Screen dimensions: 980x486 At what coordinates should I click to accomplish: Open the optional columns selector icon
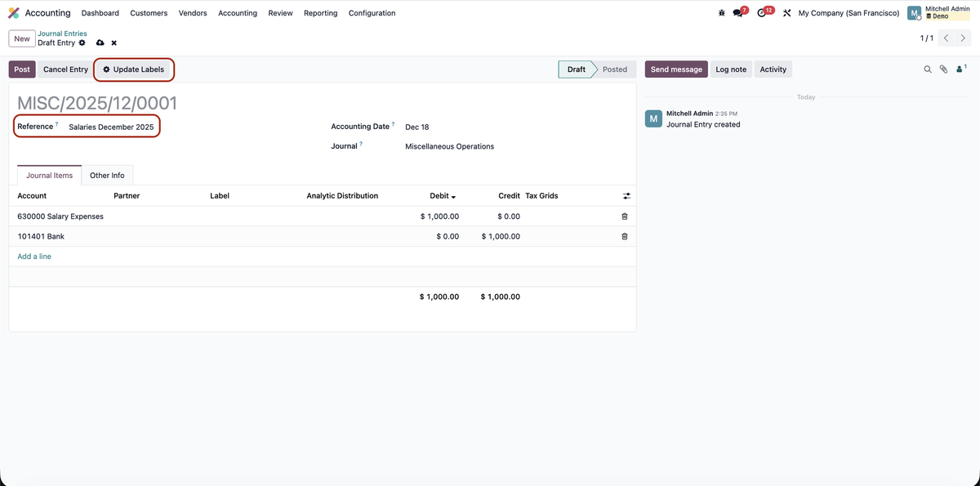pos(626,195)
